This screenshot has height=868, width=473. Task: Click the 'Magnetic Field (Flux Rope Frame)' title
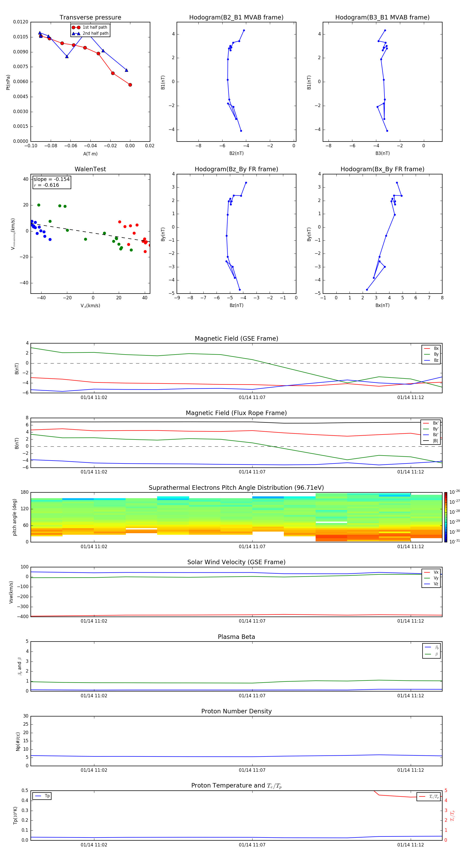tap(236, 413)
